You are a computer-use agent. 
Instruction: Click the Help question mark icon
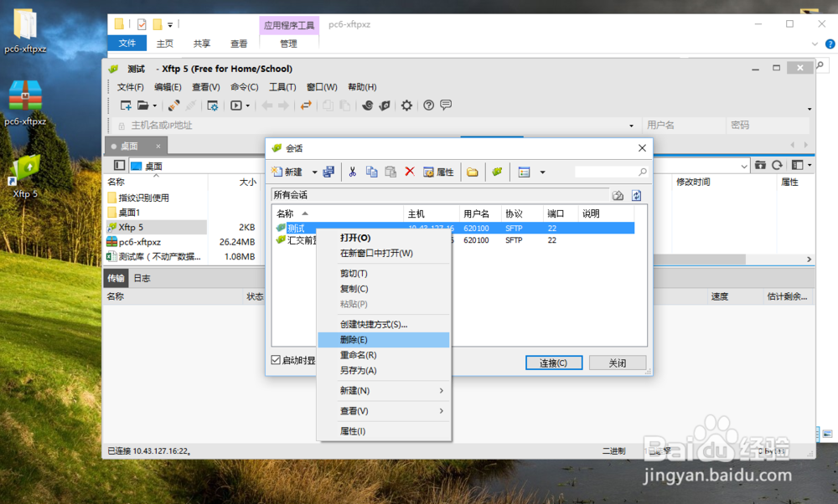[x=428, y=105]
